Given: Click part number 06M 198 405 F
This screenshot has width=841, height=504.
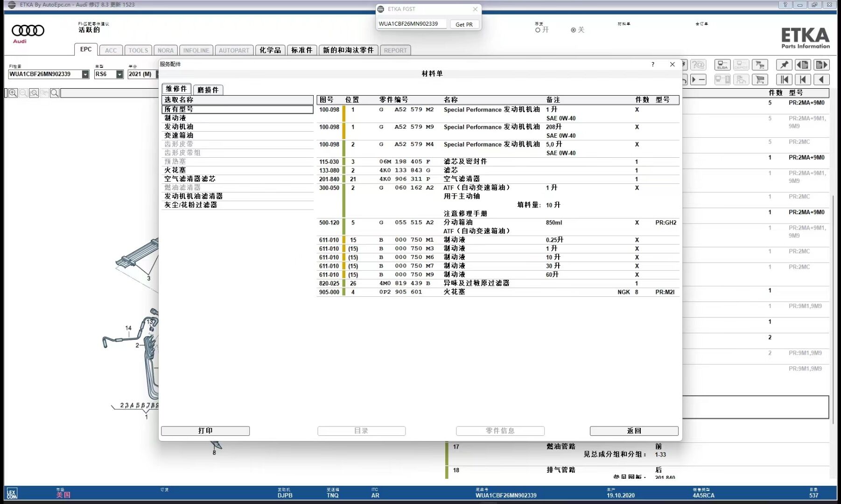Looking at the screenshot, I should (405, 161).
